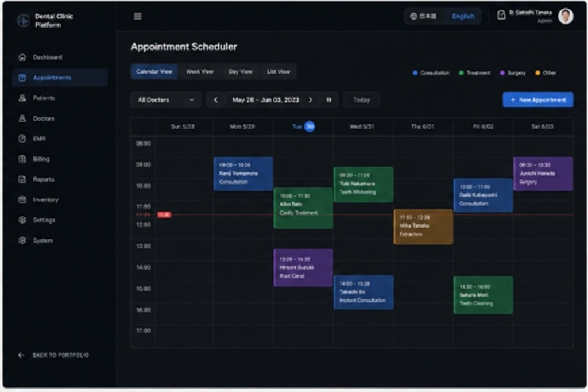The width and height of the screenshot is (588, 392).
Task: Click the Thu 6/01 column header
Action: 422,126
